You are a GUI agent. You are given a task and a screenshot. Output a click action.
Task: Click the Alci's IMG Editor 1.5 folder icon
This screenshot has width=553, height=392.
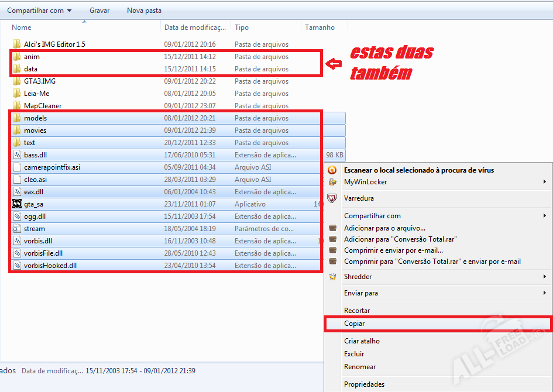tap(17, 44)
